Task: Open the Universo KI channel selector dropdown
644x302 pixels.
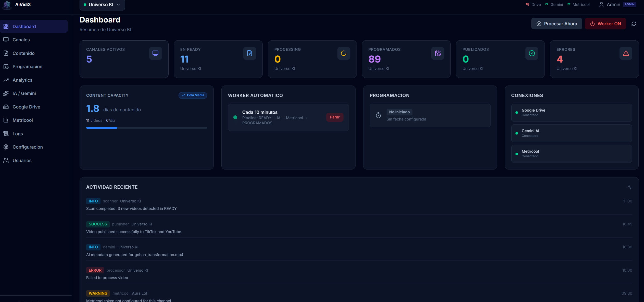Action: (x=102, y=4)
